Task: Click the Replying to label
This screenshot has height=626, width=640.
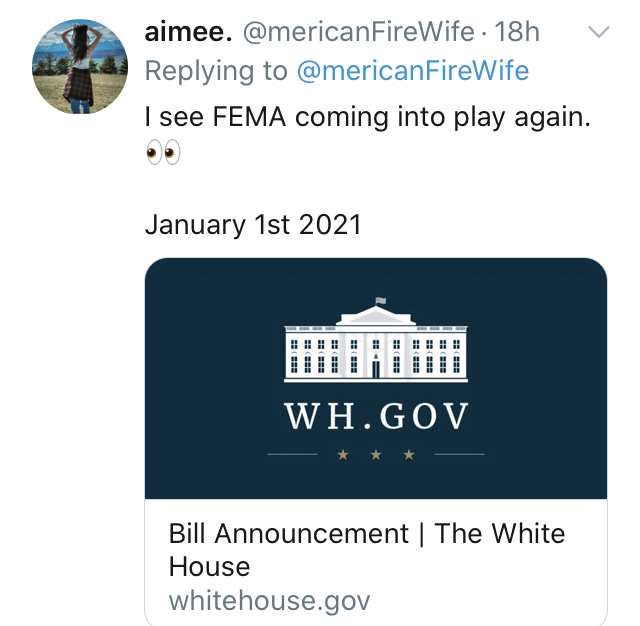Action: [216, 71]
